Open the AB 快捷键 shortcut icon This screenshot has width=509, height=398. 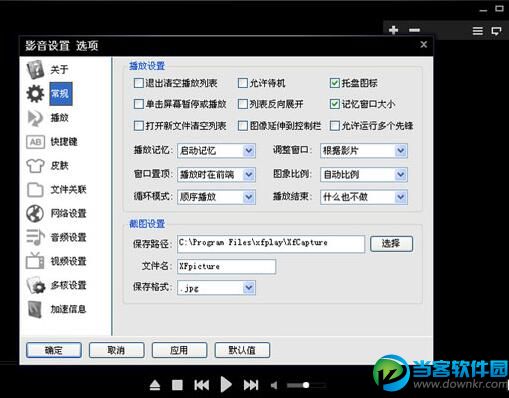pos(35,142)
